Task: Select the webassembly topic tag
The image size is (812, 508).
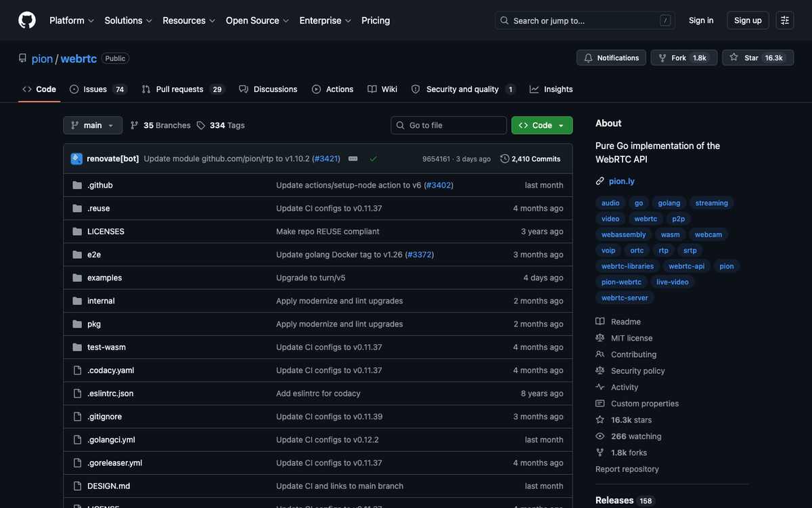Action: (x=624, y=234)
